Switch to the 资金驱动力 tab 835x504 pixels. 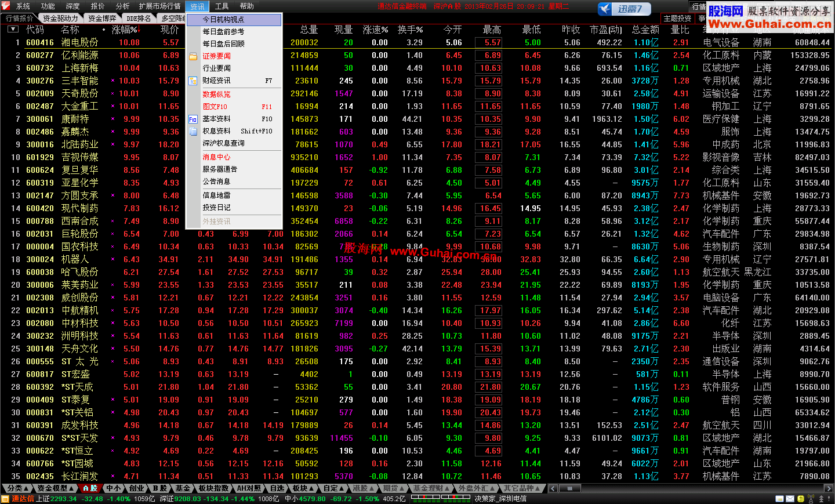pyautogui.click(x=60, y=19)
